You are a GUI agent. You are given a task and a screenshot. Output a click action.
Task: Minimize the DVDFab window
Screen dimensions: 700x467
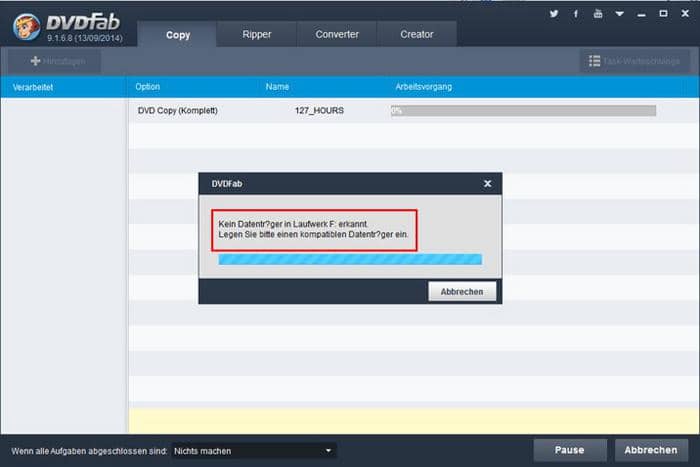642,14
